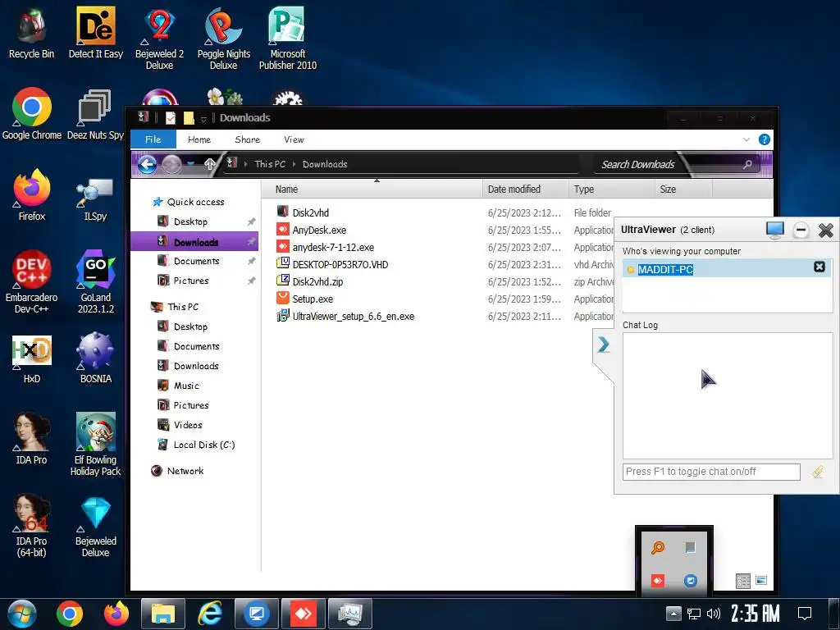Open Explorer help question mark
Viewport: 840px width, 630px height.
tap(765, 139)
